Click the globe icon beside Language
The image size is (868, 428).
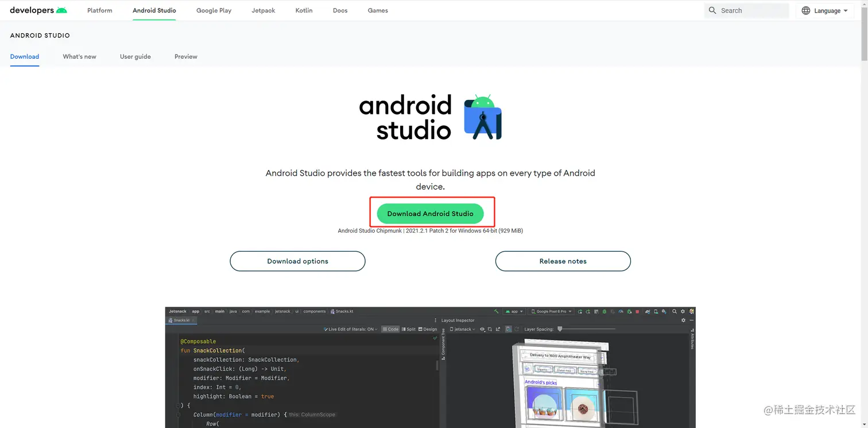click(x=806, y=10)
